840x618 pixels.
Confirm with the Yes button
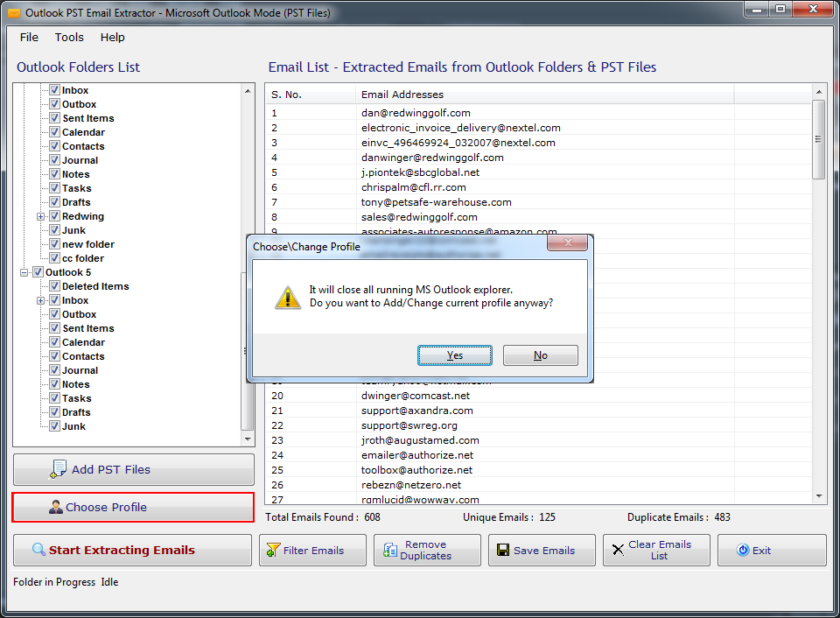455,355
